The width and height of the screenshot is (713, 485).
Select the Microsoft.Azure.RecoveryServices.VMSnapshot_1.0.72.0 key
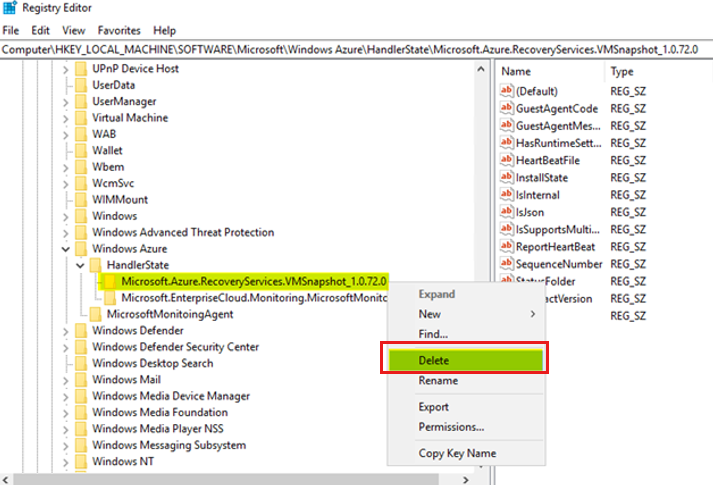(x=254, y=281)
